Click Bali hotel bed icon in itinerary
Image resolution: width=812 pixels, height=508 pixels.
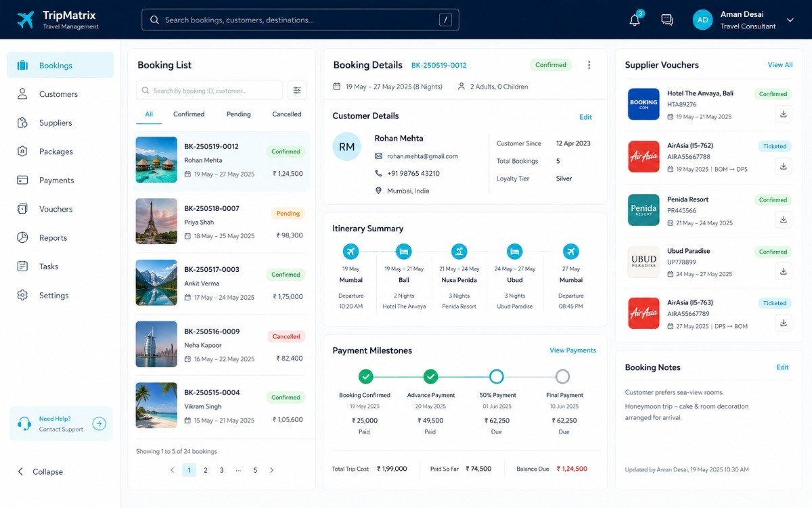coord(404,252)
